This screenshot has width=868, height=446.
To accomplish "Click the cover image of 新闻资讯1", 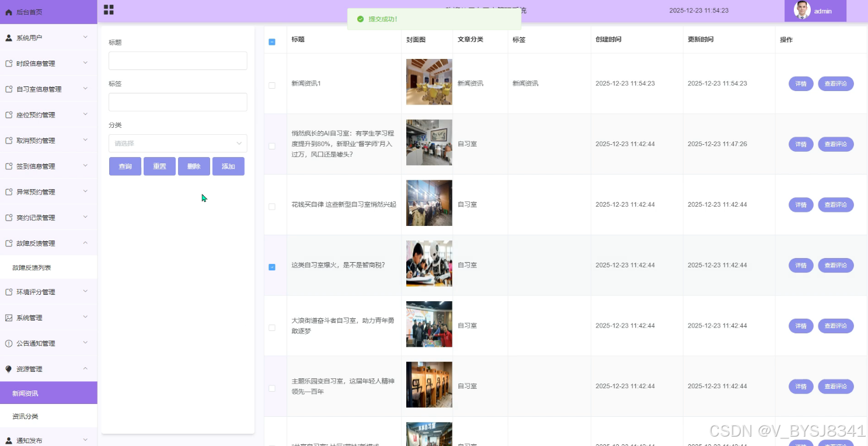I will point(429,82).
